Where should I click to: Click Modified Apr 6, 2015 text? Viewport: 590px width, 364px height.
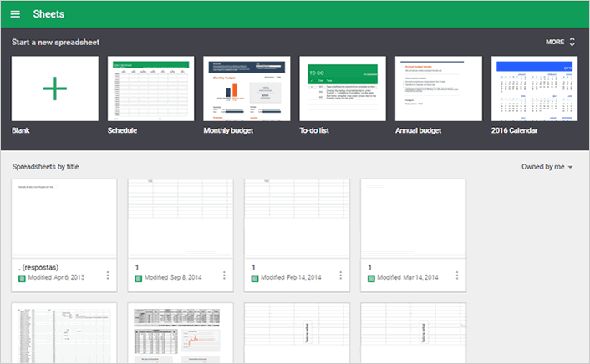56,277
